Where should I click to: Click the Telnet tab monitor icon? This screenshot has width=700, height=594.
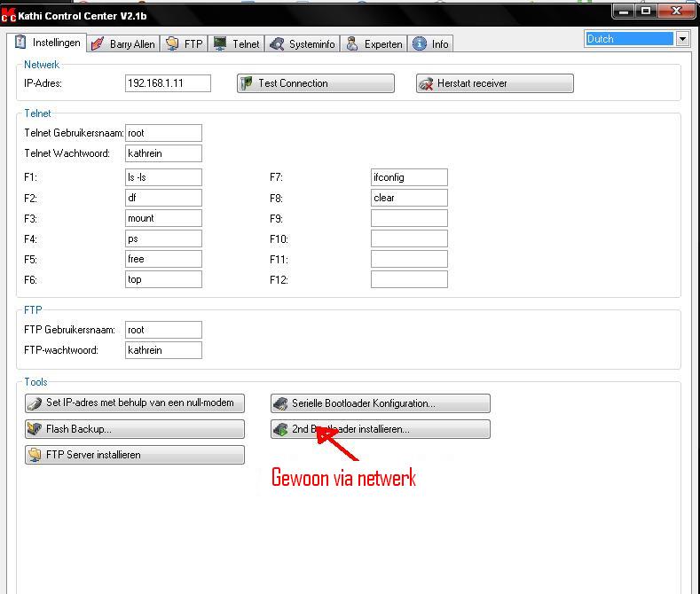[220, 43]
